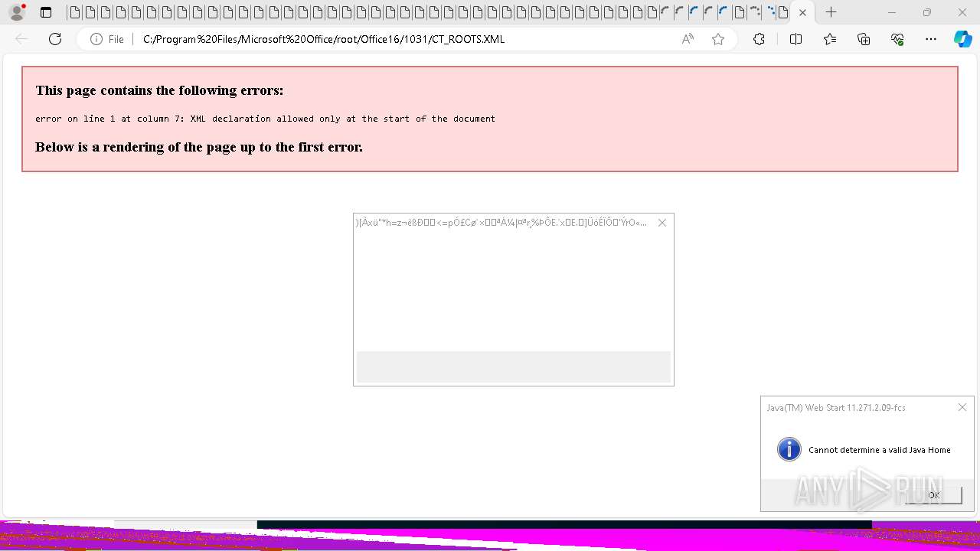Open Browser essentials heart icon

coord(897,39)
